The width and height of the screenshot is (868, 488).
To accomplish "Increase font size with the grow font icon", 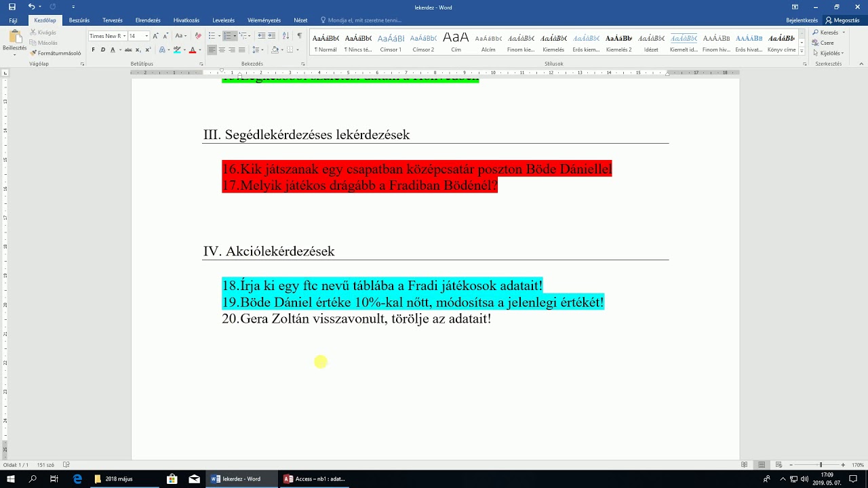I will coord(155,36).
